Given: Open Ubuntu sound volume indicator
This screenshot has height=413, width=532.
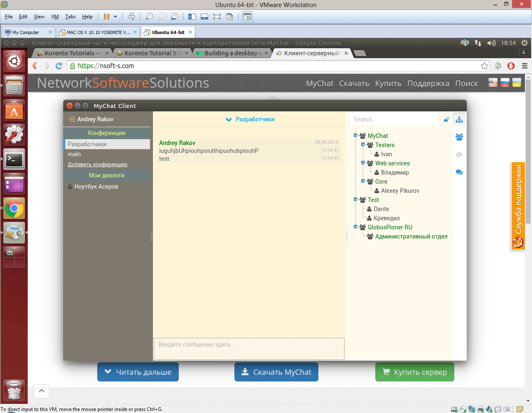Looking at the screenshot, I should tap(491, 43).
